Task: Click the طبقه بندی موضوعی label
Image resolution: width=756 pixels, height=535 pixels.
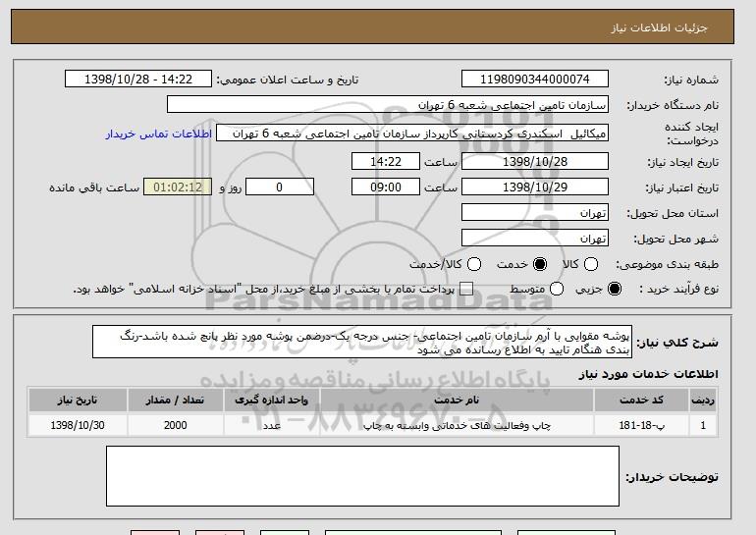Action: point(667,264)
